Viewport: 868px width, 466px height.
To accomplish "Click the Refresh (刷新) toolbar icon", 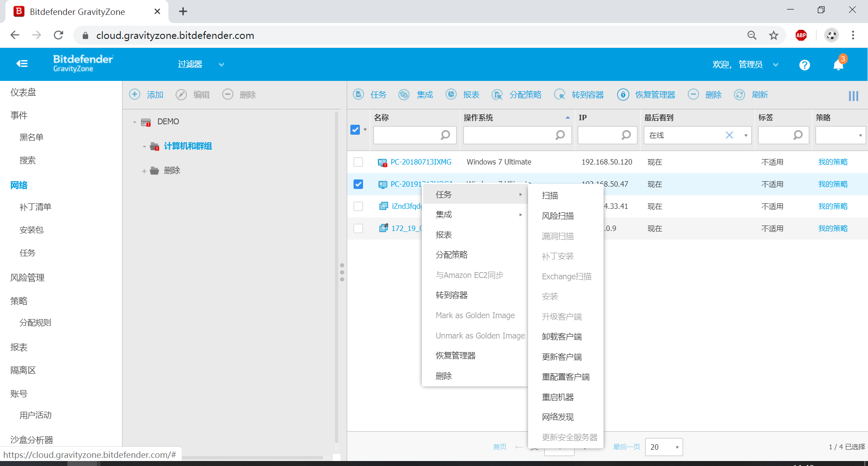I will [740, 94].
